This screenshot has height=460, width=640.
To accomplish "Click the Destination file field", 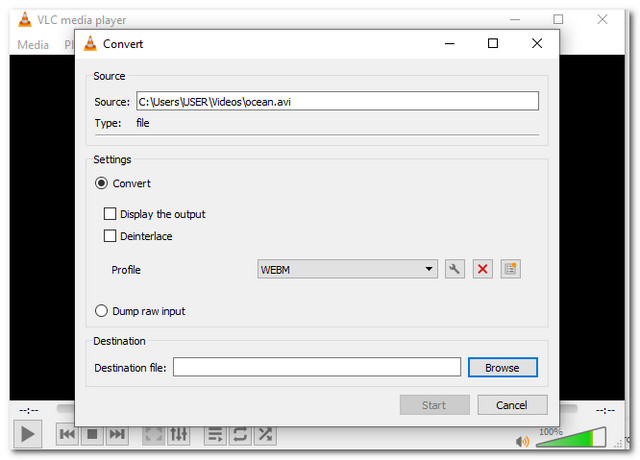I will pyautogui.click(x=317, y=367).
